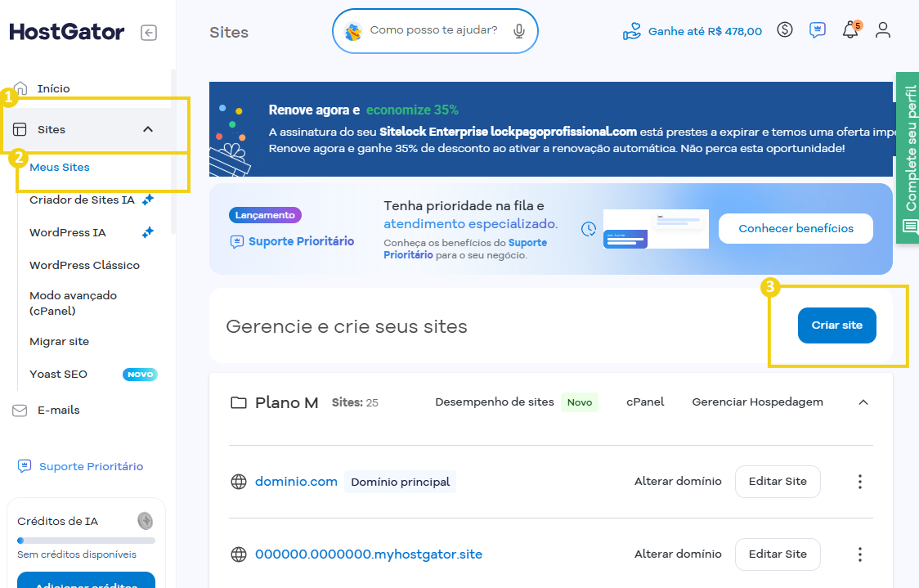Click the Lançamento badge

(265, 215)
